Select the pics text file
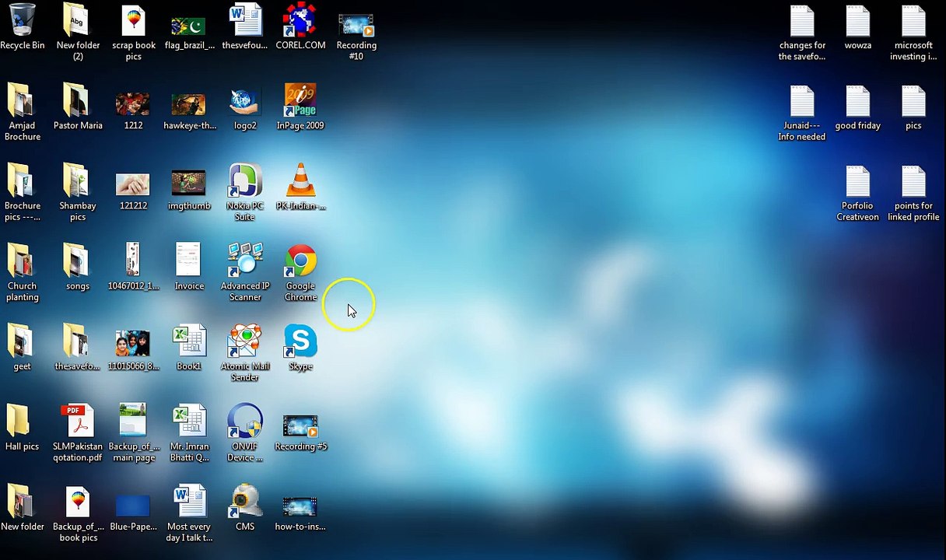Screen dimensions: 946x560 click(x=913, y=101)
